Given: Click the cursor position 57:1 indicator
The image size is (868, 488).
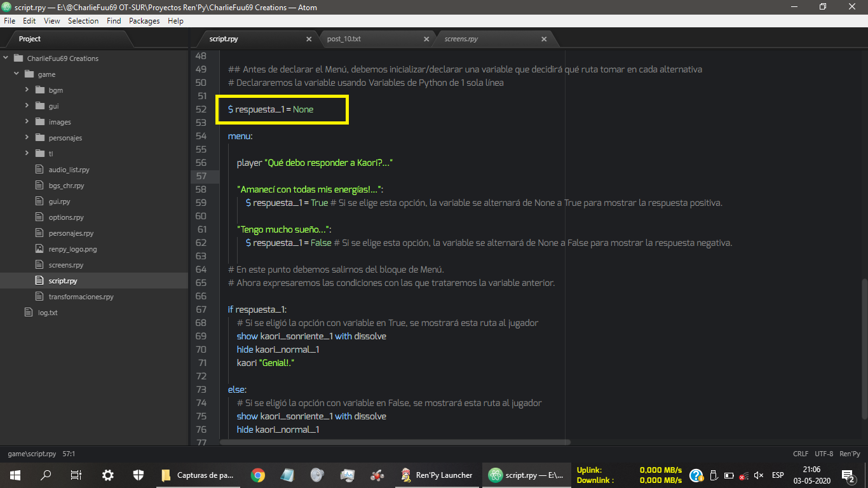Looking at the screenshot, I should [x=69, y=454].
